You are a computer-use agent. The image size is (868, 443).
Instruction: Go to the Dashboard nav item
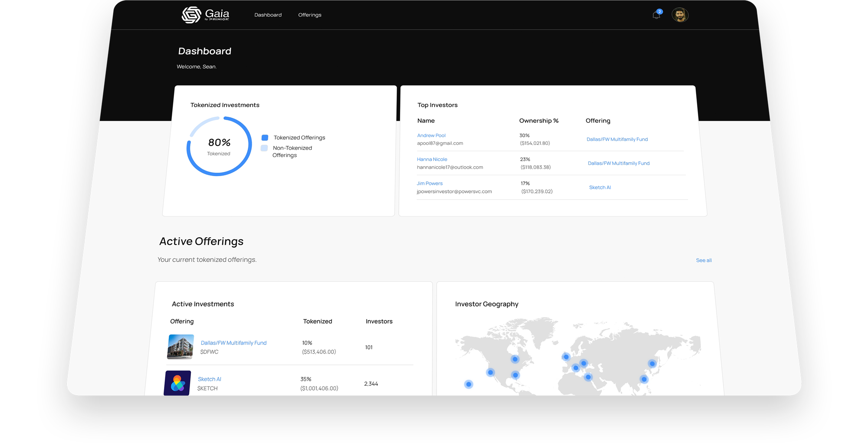point(268,15)
